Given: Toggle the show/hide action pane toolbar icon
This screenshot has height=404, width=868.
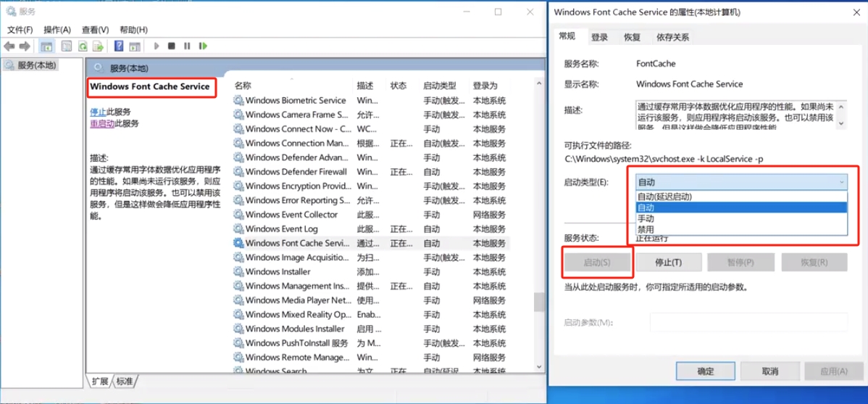Looking at the screenshot, I should [135, 46].
